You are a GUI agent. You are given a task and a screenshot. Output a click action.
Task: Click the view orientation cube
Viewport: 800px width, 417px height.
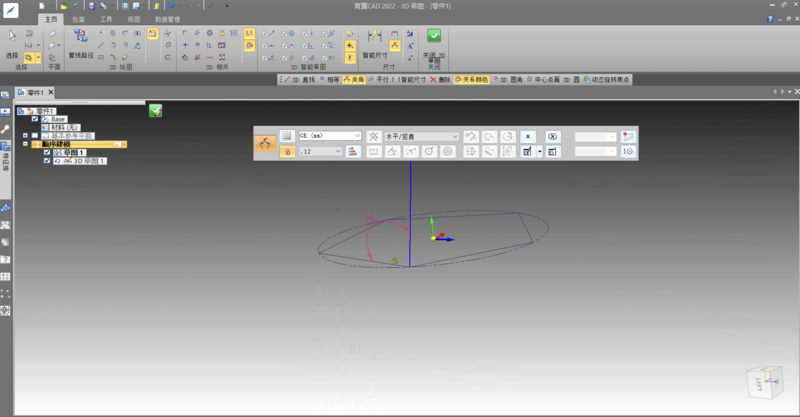[x=762, y=382]
